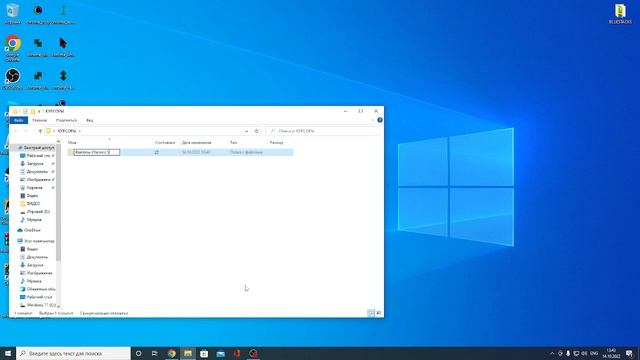The height and width of the screenshot is (360, 640).
Task: Click inside the folder rename text box
Action: (x=97, y=152)
